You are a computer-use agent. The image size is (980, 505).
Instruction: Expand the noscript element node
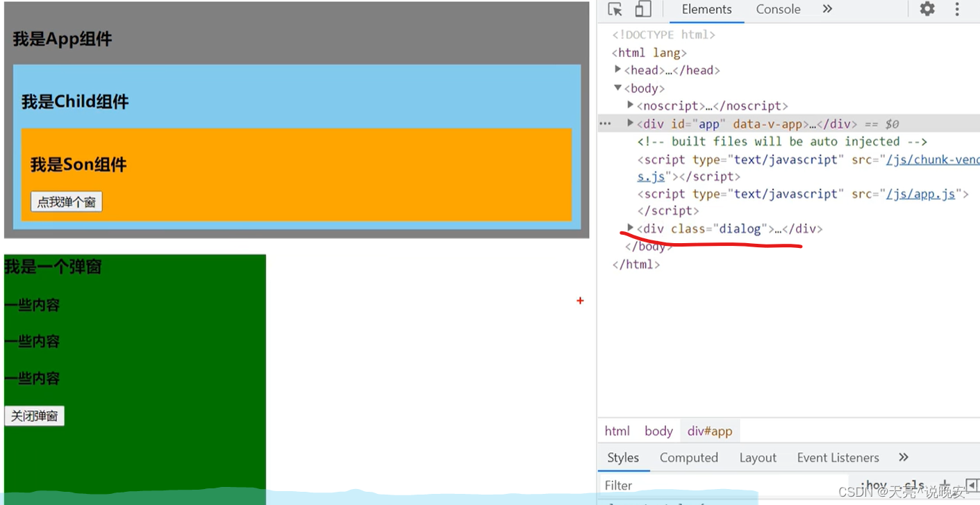coord(631,105)
